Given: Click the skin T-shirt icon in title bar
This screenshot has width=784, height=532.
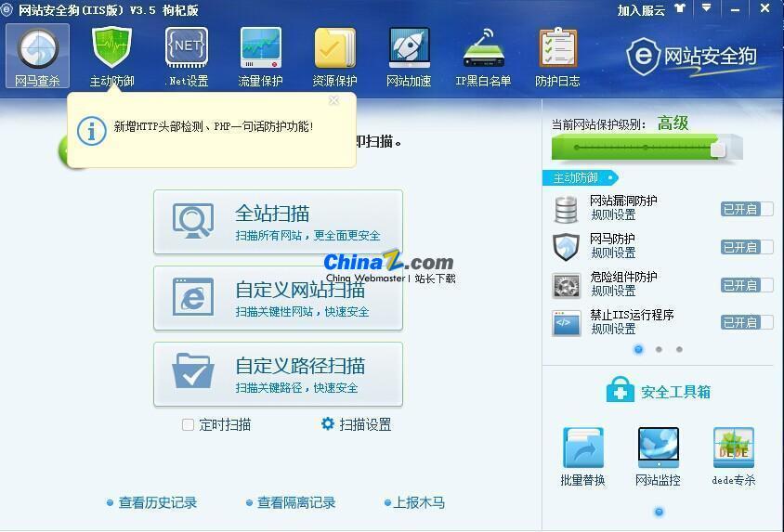Looking at the screenshot, I should [x=680, y=8].
